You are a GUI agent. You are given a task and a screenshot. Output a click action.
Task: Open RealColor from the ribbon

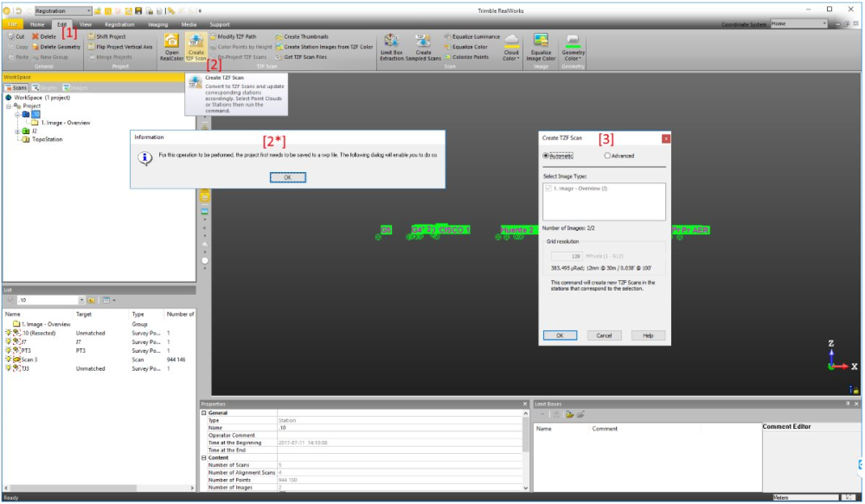171,47
